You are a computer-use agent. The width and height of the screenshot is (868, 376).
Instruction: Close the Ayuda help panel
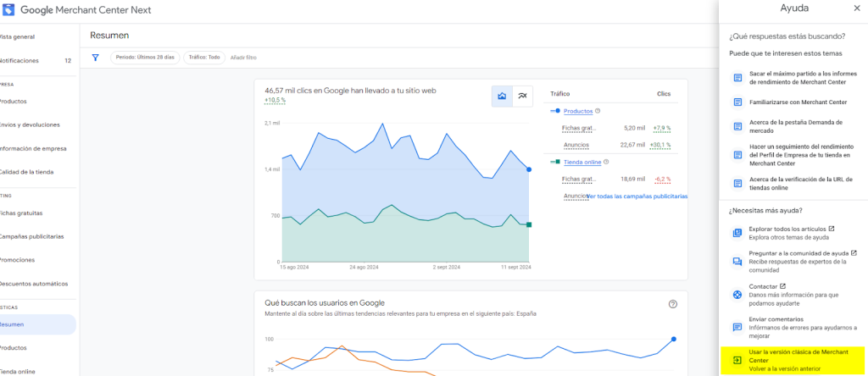tap(855, 8)
